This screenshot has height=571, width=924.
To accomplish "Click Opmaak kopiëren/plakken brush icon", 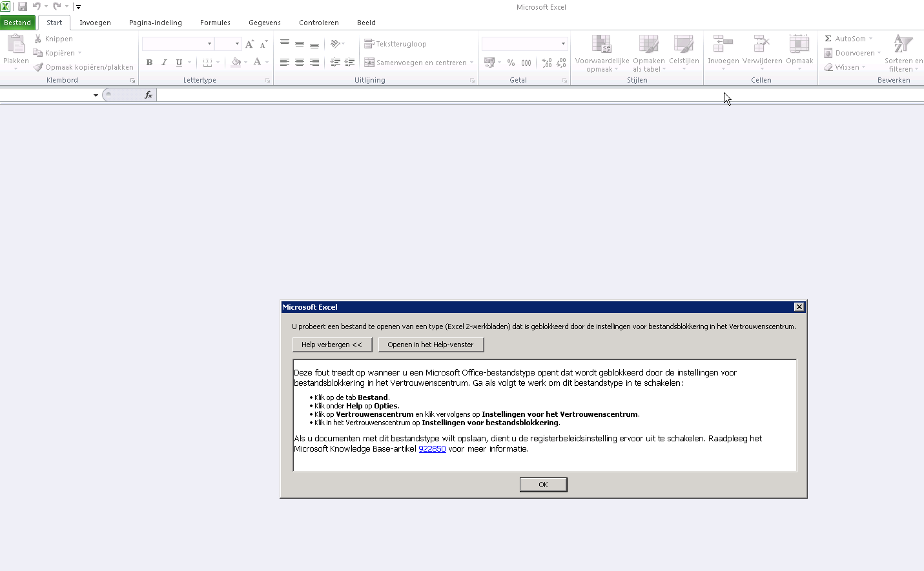I will pyautogui.click(x=38, y=67).
